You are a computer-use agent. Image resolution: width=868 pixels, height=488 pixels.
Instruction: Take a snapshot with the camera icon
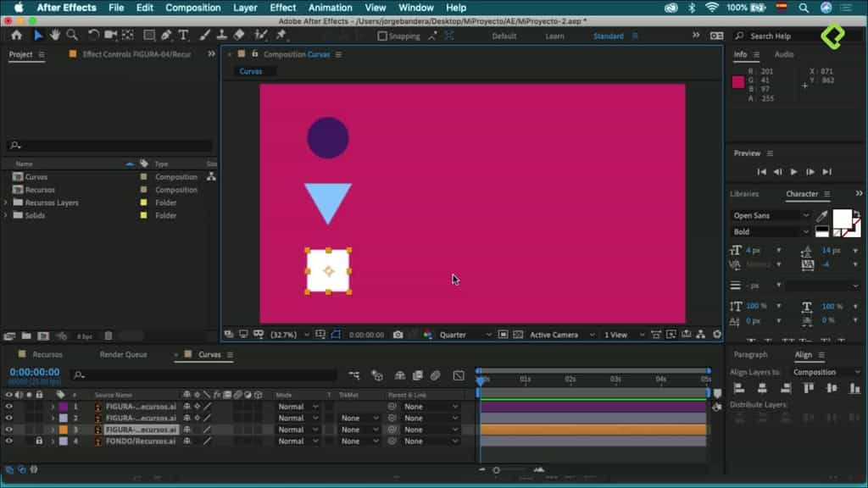tap(398, 335)
